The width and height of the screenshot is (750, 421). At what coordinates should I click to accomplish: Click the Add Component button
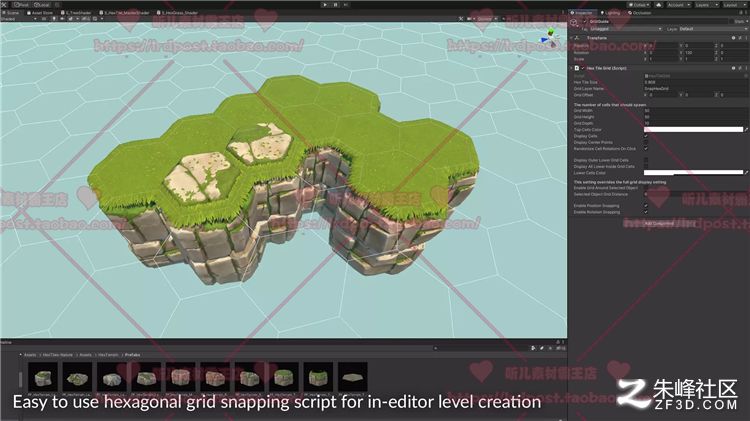coord(659,223)
